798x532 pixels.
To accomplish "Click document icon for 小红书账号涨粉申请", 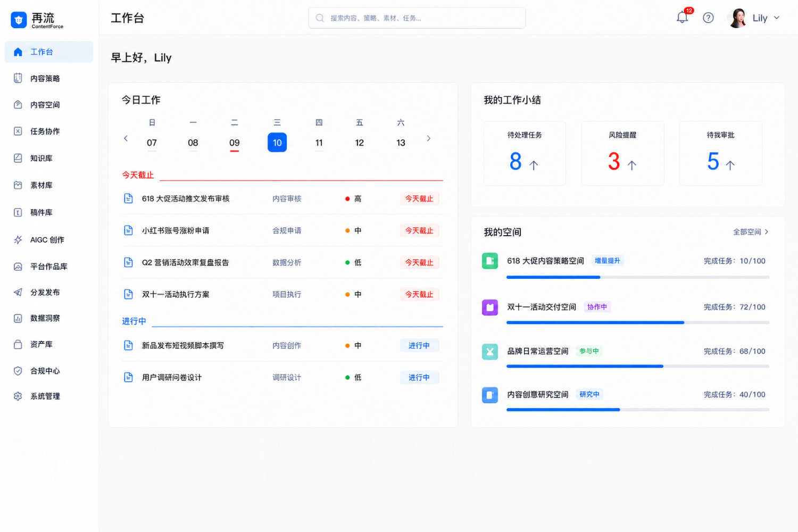I will [128, 230].
